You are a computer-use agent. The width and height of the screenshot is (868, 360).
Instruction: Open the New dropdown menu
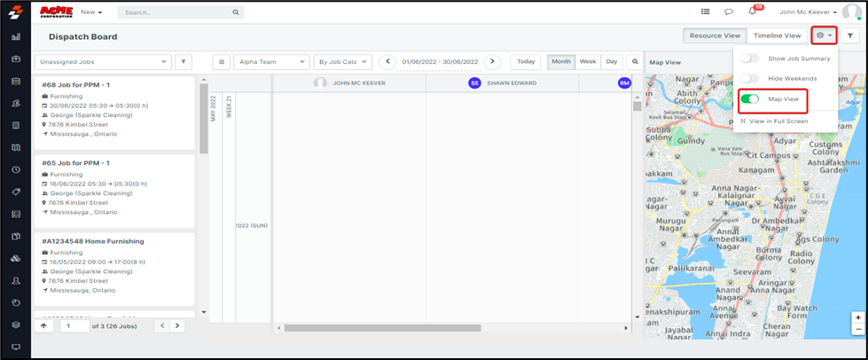coord(91,12)
